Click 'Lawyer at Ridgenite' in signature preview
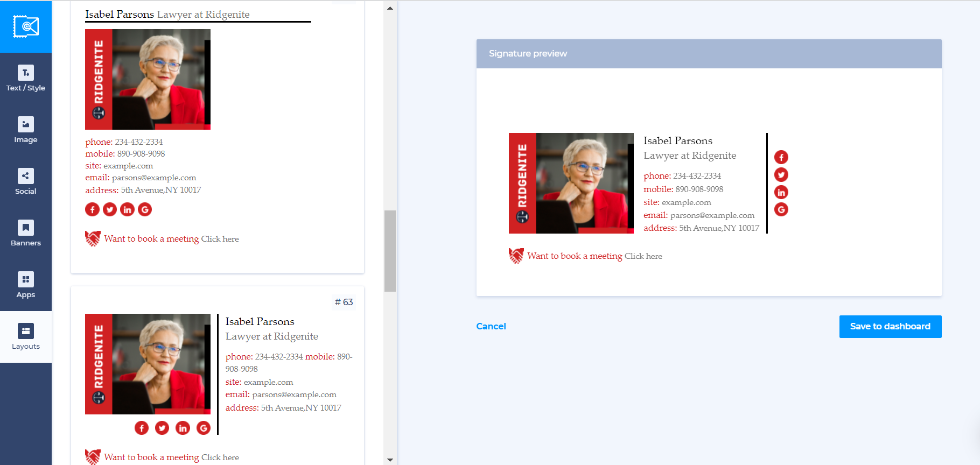The image size is (980, 465). pyautogui.click(x=690, y=156)
